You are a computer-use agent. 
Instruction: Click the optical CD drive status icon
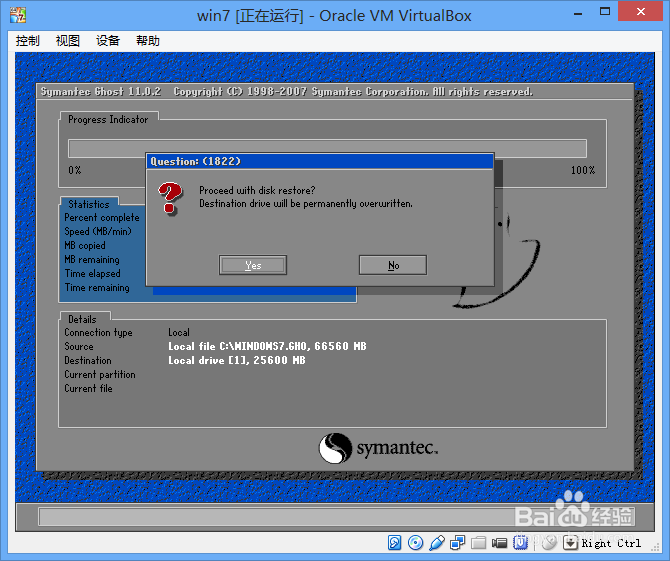[x=415, y=543]
